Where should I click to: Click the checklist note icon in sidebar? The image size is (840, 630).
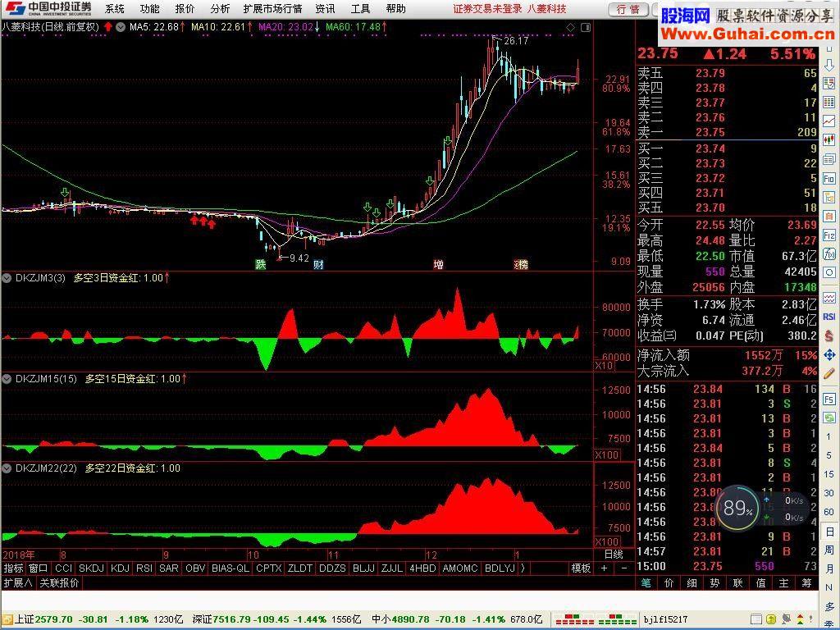[829, 83]
